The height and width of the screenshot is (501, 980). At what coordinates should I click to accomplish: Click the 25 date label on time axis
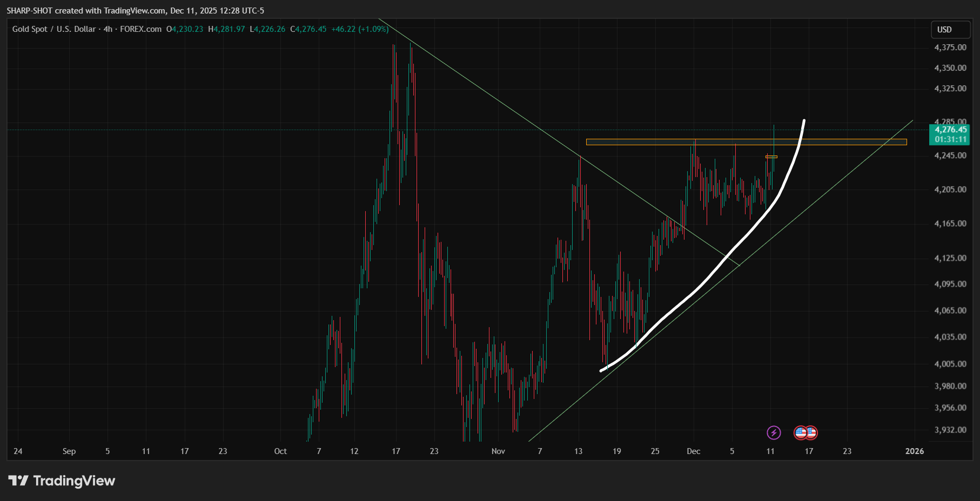pyautogui.click(x=655, y=451)
